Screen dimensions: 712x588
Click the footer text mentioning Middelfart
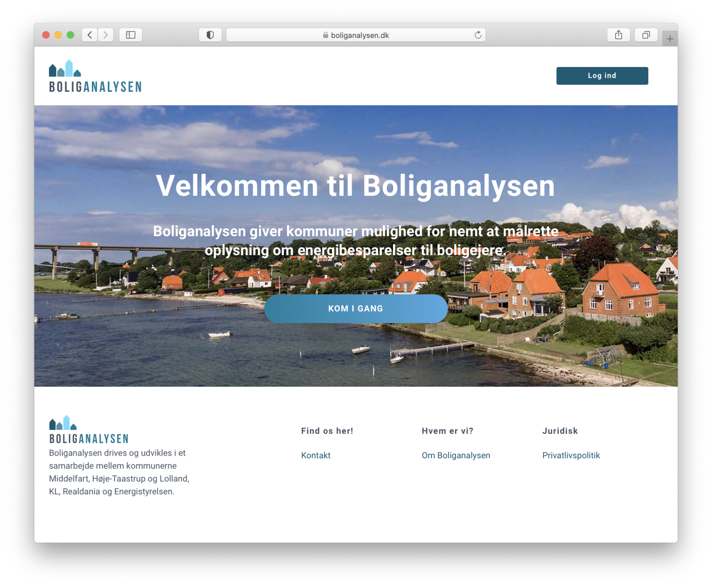tap(119, 472)
